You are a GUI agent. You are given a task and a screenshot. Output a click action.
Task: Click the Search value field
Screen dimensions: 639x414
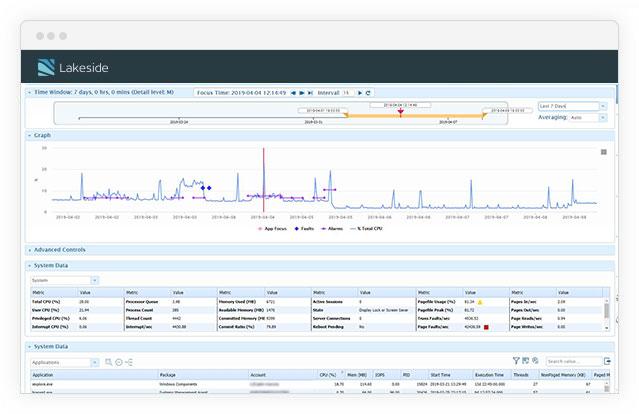(x=574, y=361)
